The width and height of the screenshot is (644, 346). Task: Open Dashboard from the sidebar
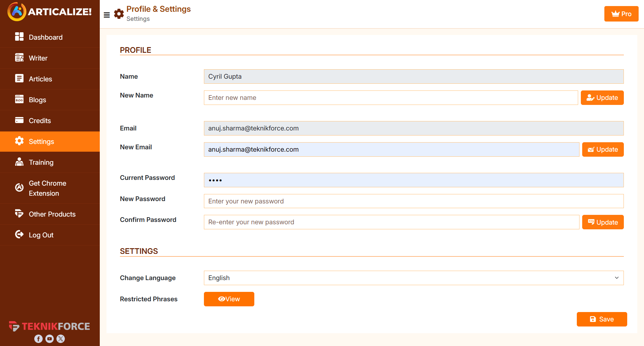coord(46,37)
